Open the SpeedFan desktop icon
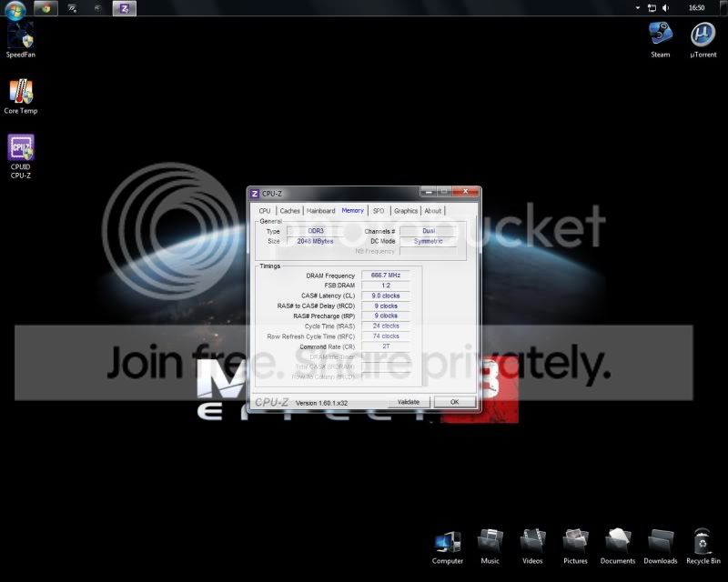The width and height of the screenshot is (728, 582). 20,40
